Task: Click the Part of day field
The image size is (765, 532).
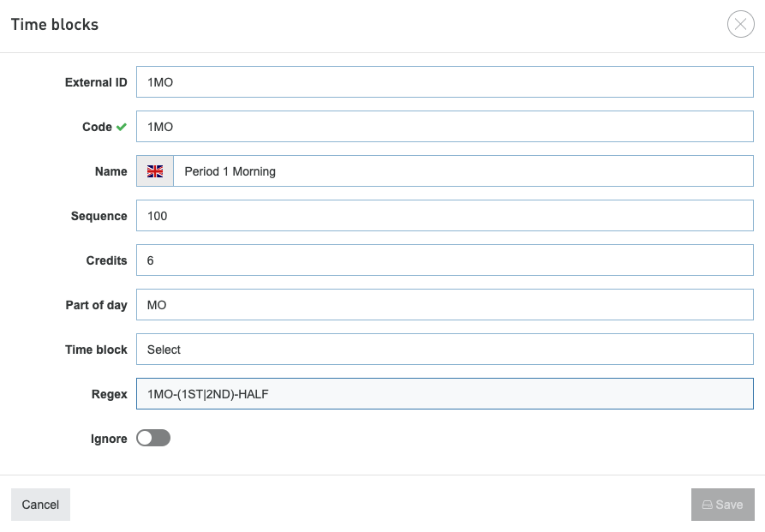Action: 445,305
